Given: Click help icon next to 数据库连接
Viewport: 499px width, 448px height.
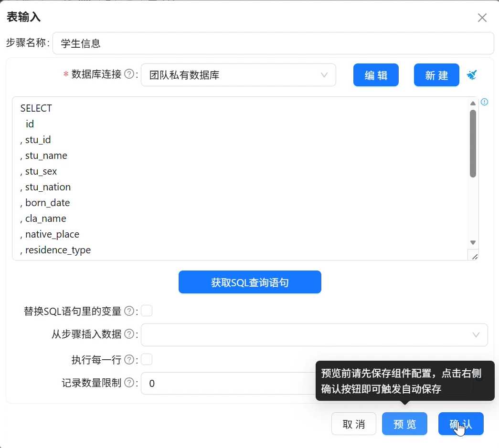Looking at the screenshot, I should tap(129, 74).
